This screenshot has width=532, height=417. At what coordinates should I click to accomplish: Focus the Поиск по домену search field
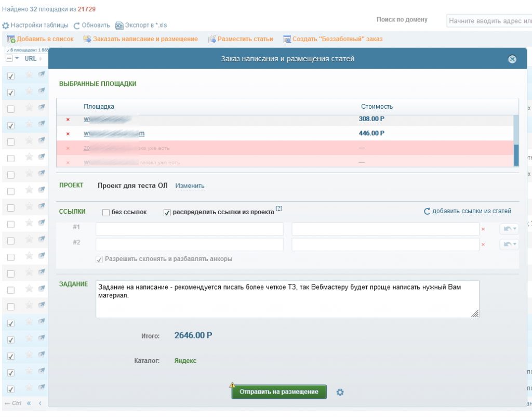pyautogui.click(x=489, y=21)
